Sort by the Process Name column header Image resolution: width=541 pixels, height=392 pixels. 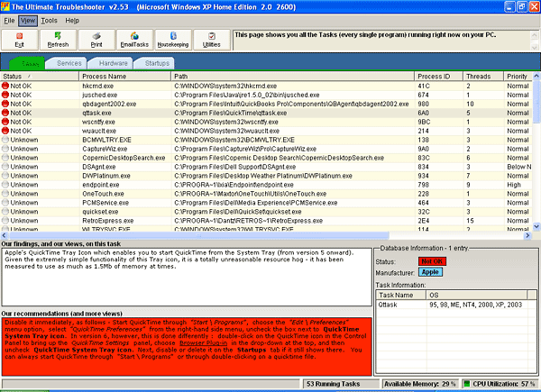point(125,77)
